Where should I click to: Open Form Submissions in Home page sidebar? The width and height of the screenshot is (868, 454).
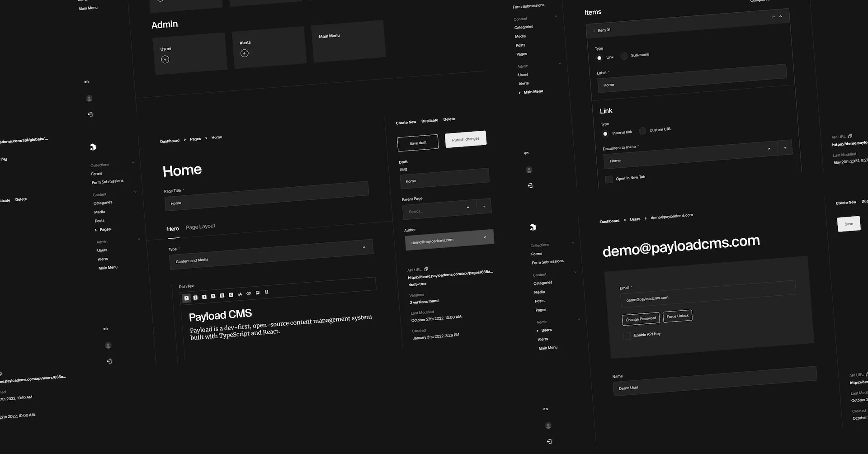pyautogui.click(x=108, y=182)
